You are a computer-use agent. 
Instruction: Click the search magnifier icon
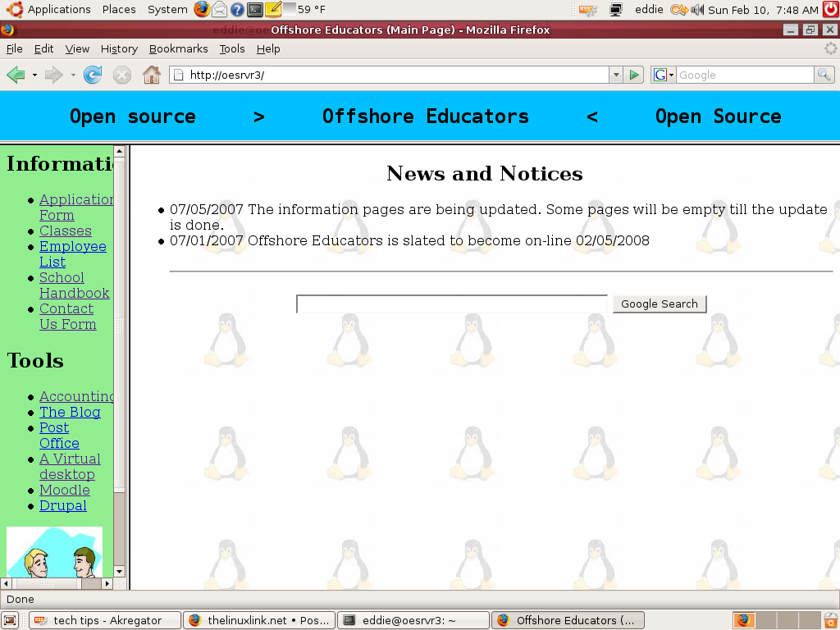(824, 75)
